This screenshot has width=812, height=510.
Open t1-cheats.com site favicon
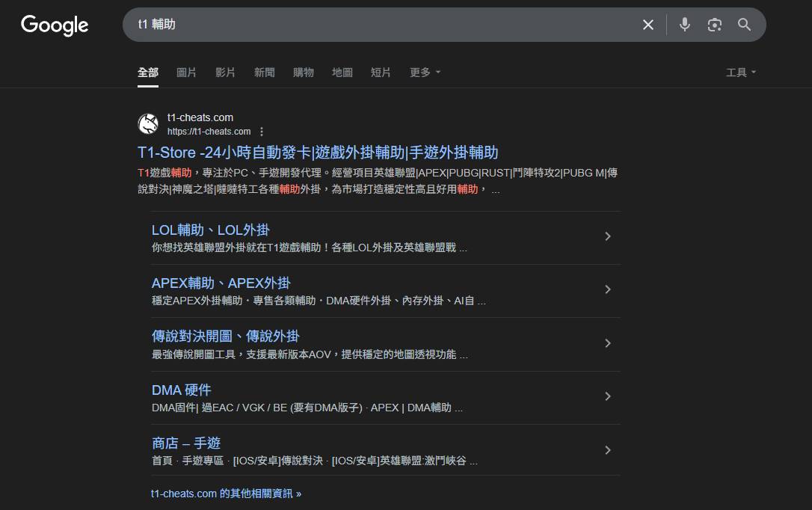pos(148,124)
